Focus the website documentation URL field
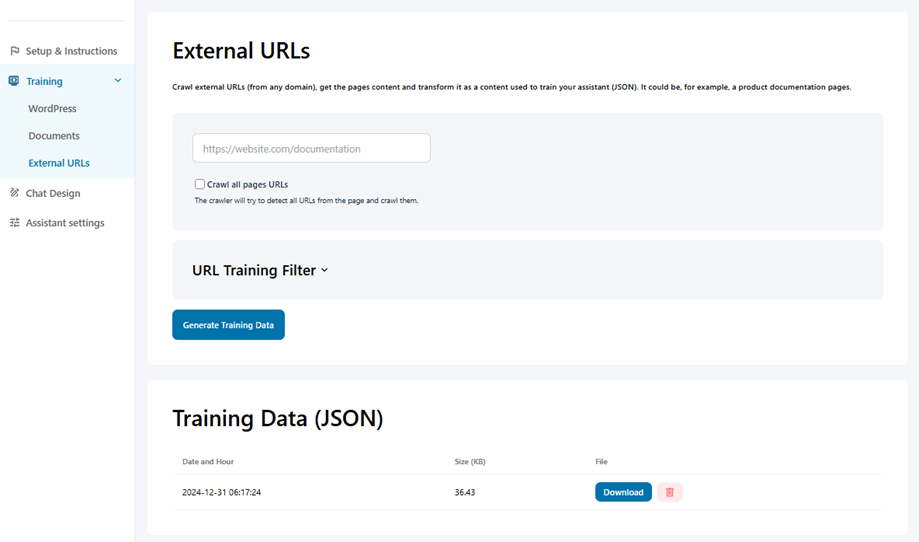This screenshot has height=542, width=919. tap(311, 149)
